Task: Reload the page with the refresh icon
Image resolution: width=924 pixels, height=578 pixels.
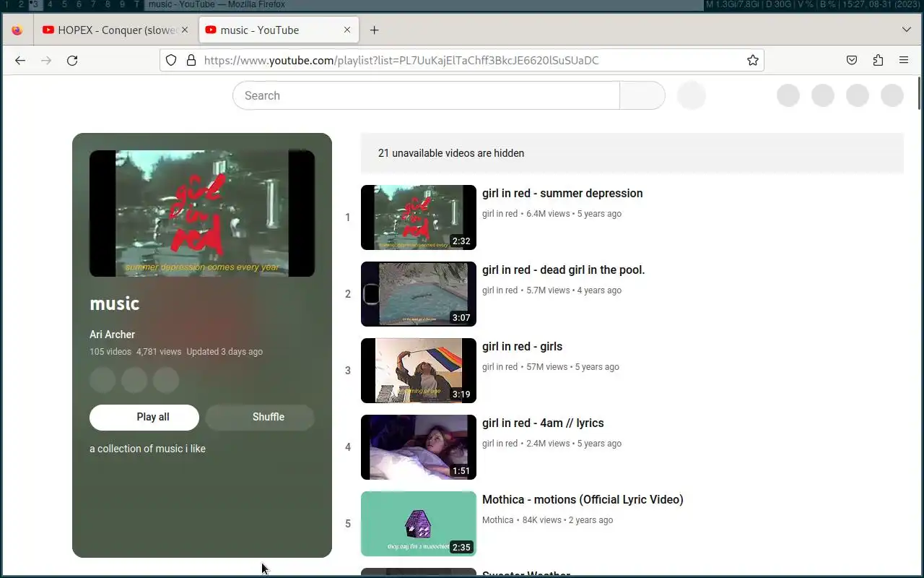Action: coord(72,61)
